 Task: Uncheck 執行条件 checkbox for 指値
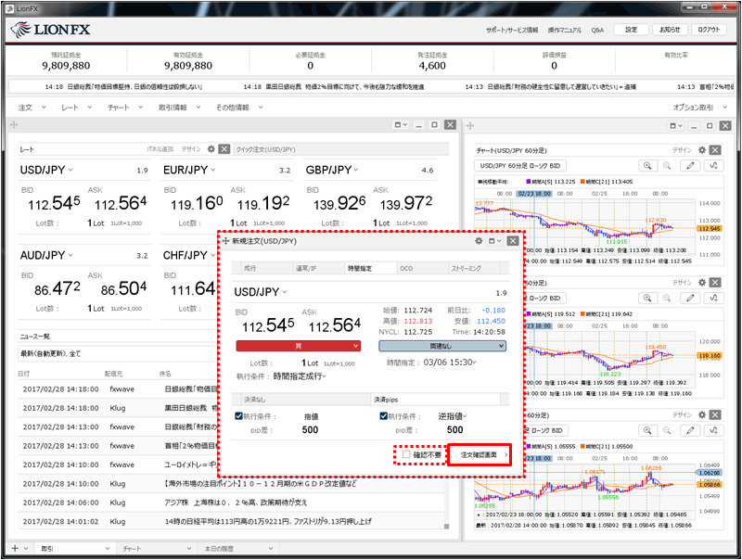239,416
